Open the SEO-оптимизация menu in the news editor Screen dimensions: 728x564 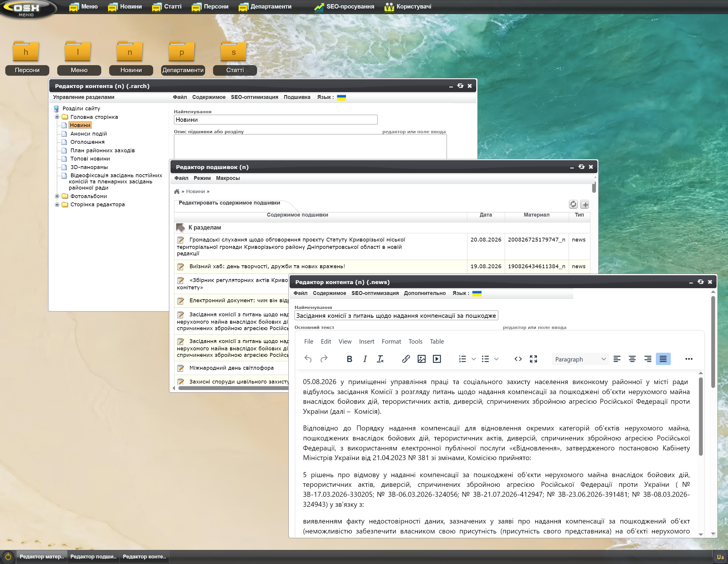coord(375,293)
